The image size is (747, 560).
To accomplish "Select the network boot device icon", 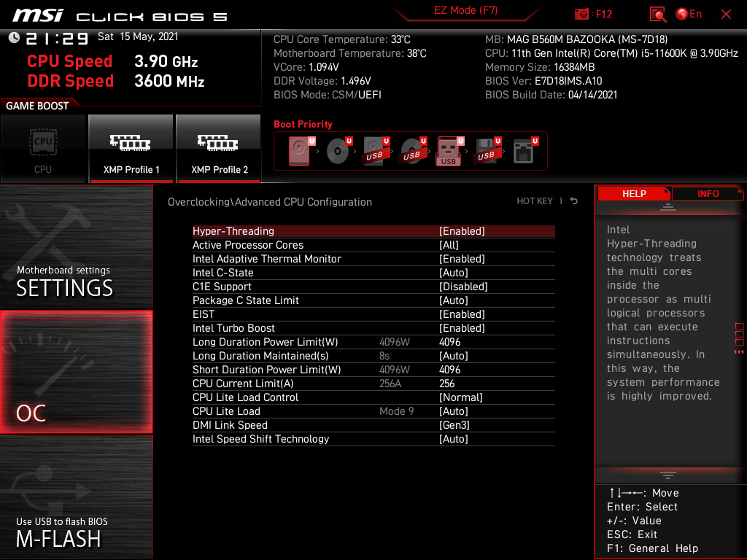I will pos(525,151).
